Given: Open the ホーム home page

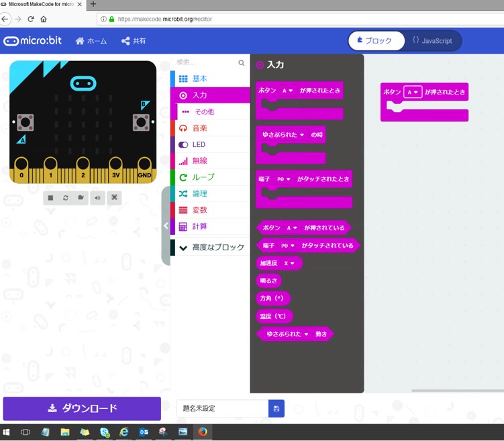Looking at the screenshot, I should click(x=91, y=41).
